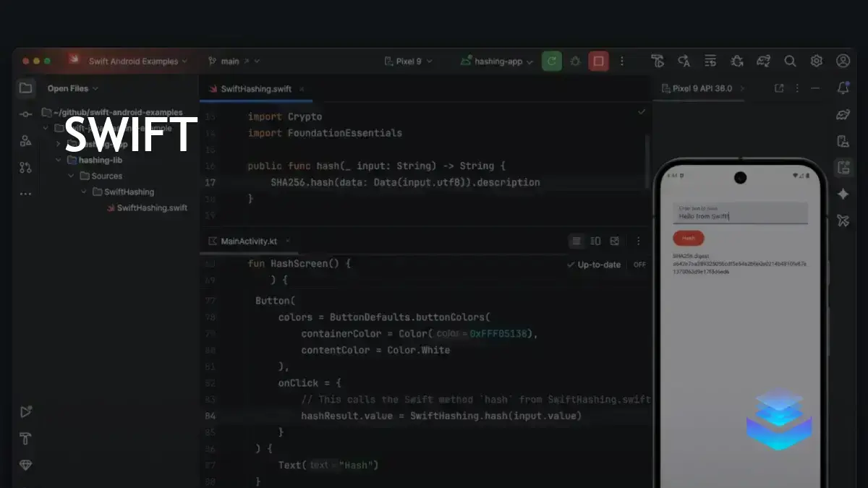868x488 pixels.
Task: Click the Profile/run-with-hammer toolbar icon
Action: coord(657,61)
